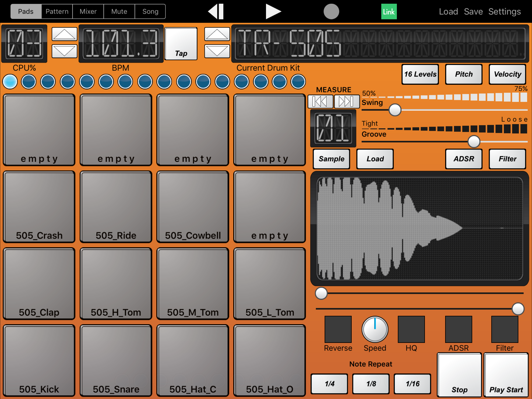The image size is (532, 399).
Task: Toggle the green Ableton Link button
Action: (389, 11)
